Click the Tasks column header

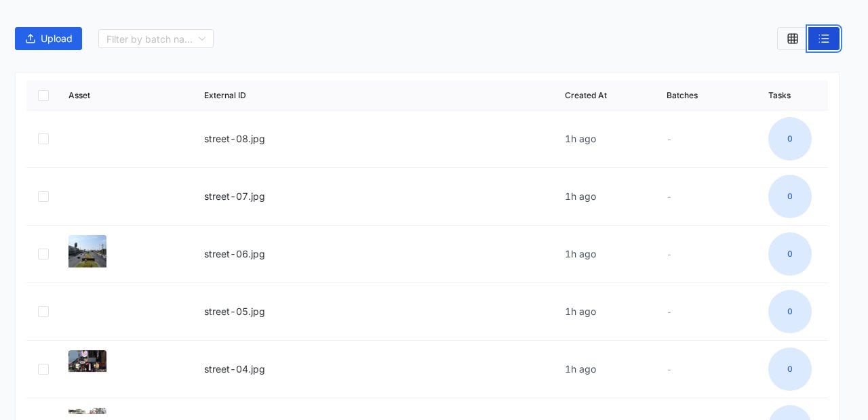779,96
